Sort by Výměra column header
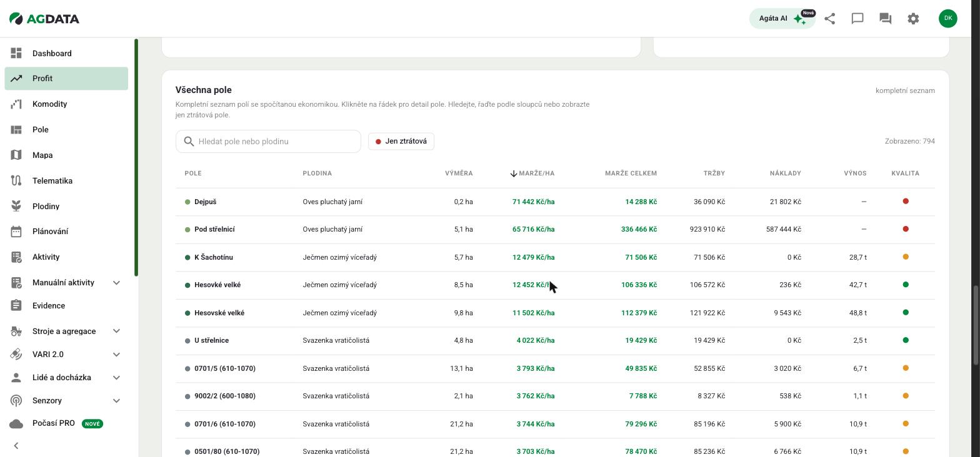Viewport: 980px width, 457px height. coord(459,174)
